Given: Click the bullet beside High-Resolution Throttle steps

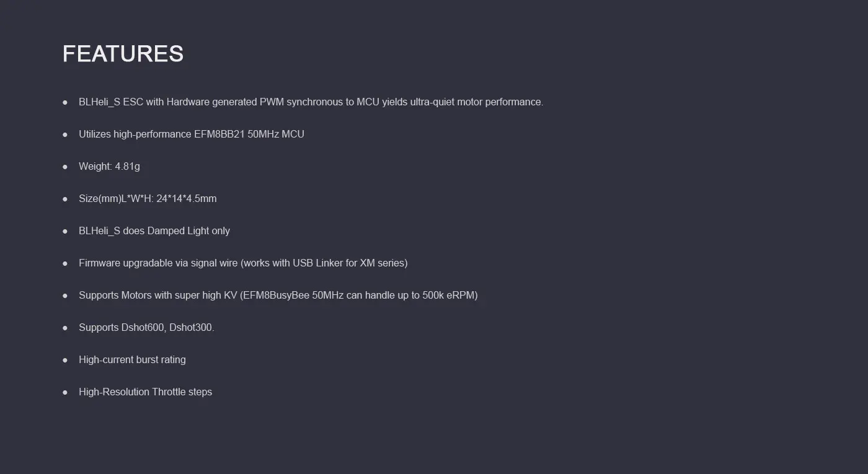Looking at the screenshot, I should pyautogui.click(x=65, y=392).
